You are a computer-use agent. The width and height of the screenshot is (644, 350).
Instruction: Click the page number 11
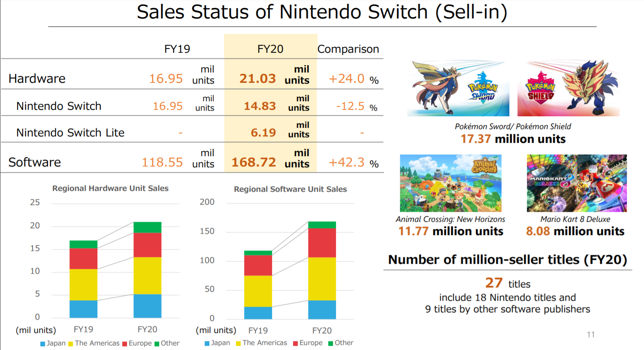591,335
